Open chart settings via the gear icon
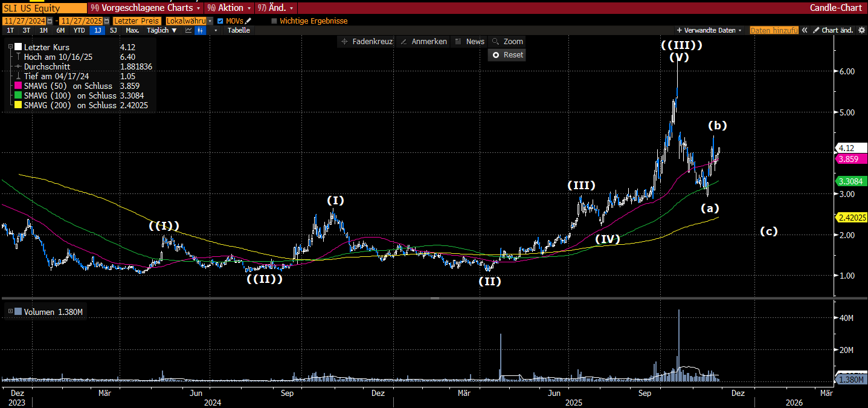This screenshot has width=868, height=408. coord(861,30)
